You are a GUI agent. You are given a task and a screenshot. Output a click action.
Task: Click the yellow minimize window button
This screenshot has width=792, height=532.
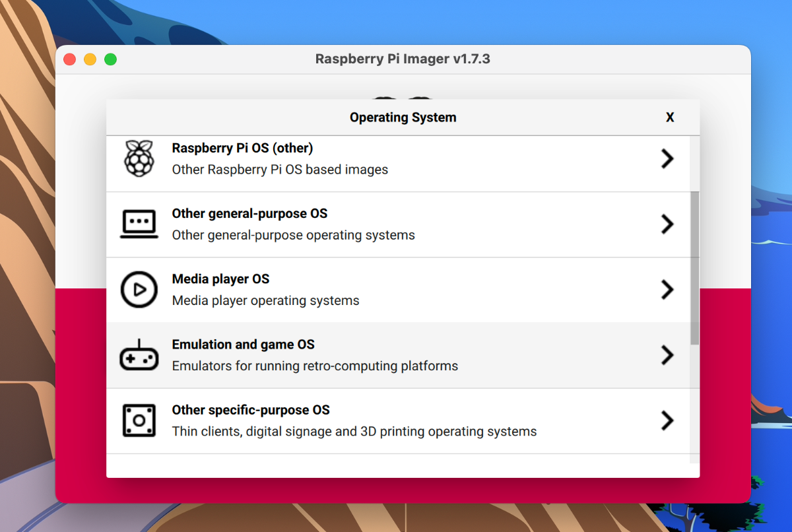pyautogui.click(x=90, y=59)
